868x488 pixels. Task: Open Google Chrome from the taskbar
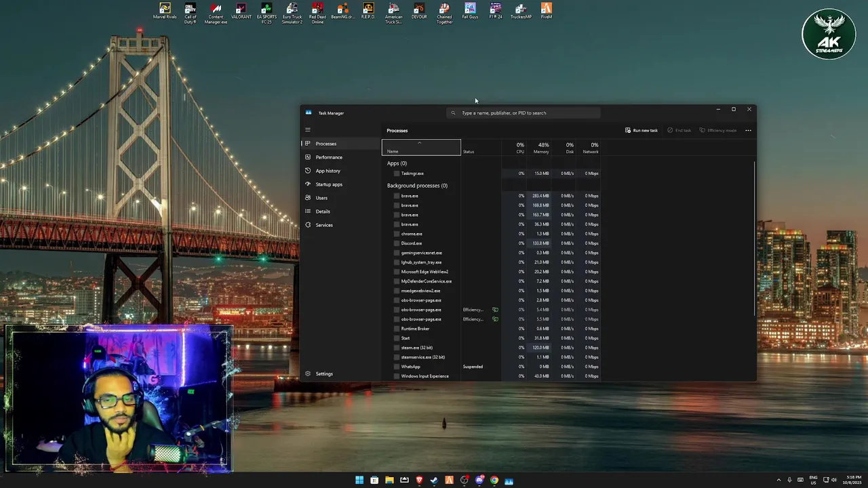(x=494, y=481)
